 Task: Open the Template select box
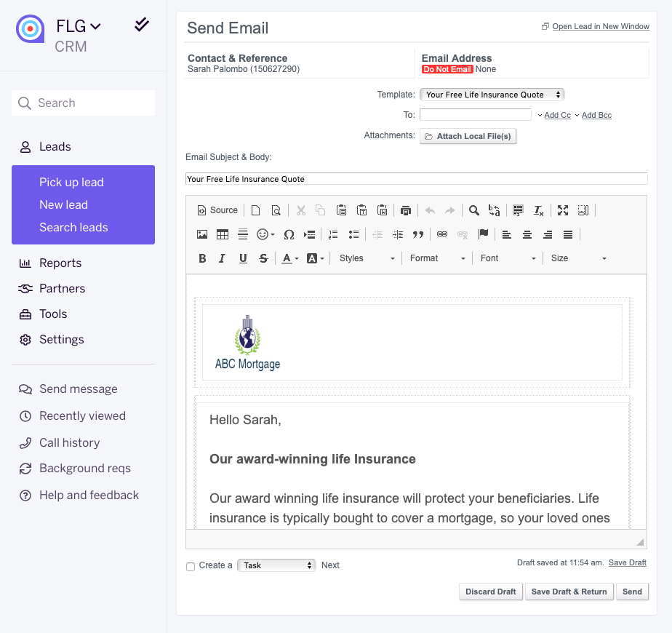(492, 95)
